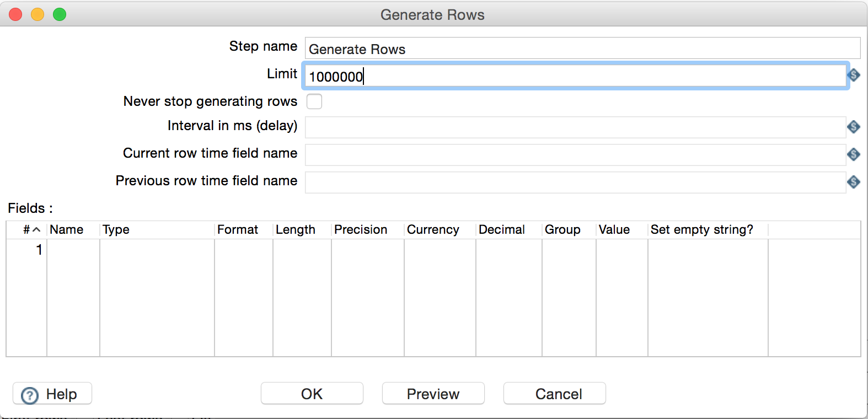868x419 pixels.
Task: Minimize the window using the yellow button
Action: (37, 14)
